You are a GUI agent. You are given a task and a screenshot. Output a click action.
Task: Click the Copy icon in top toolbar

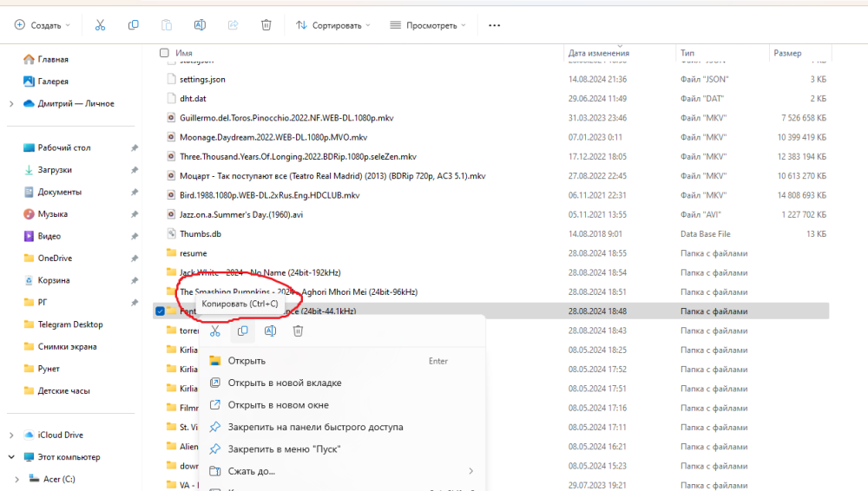[134, 25]
